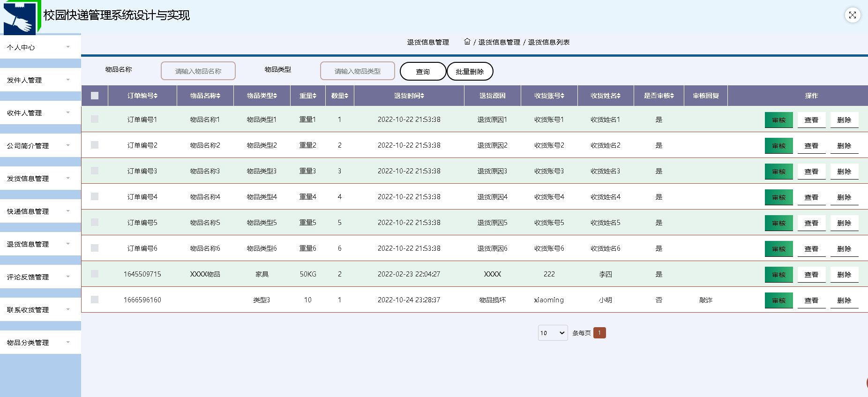The height and width of the screenshot is (397, 868).
Task: Toggle the select-all header checkbox
Action: (x=95, y=96)
